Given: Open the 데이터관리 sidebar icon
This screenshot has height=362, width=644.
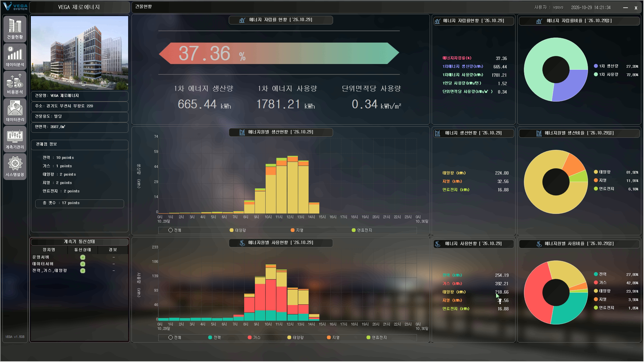Looking at the screenshot, I should pyautogui.click(x=15, y=111).
